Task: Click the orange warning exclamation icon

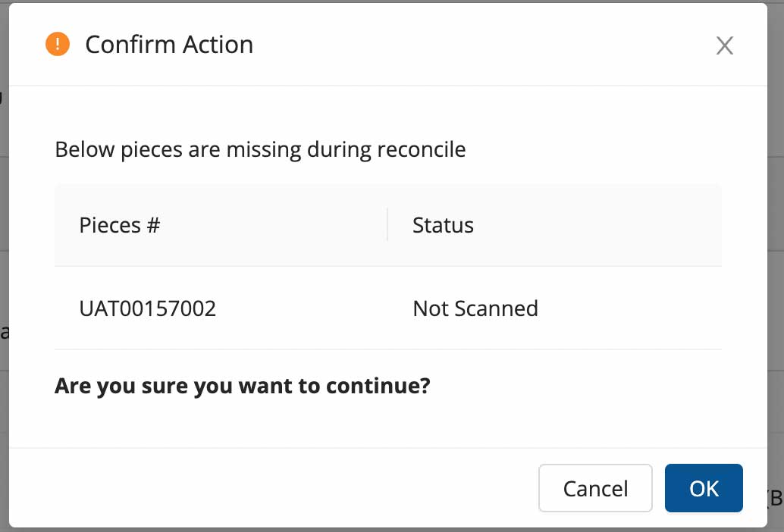Action: pos(58,44)
